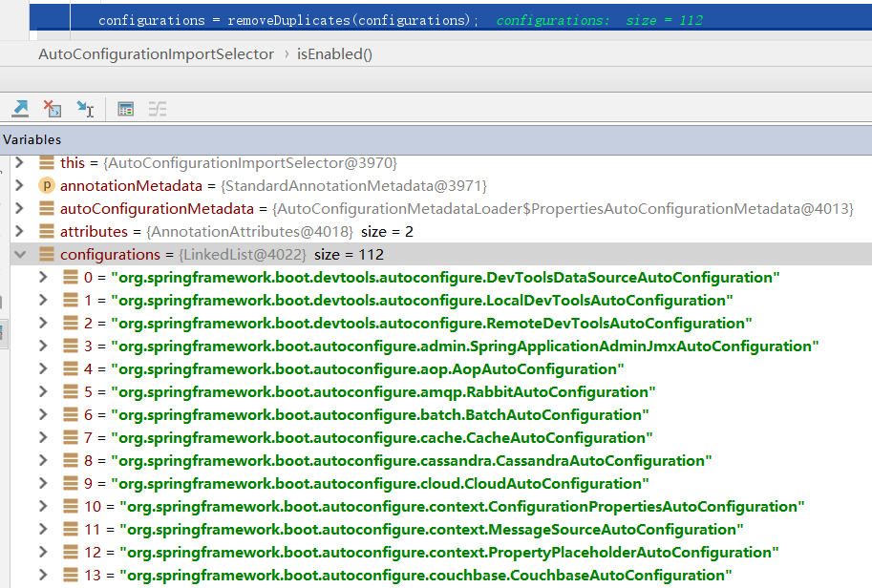This screenshot has width=872, height=588.
Task: Click the field icon beside autoConfigurationMetadata
Action: coord(47,208)
